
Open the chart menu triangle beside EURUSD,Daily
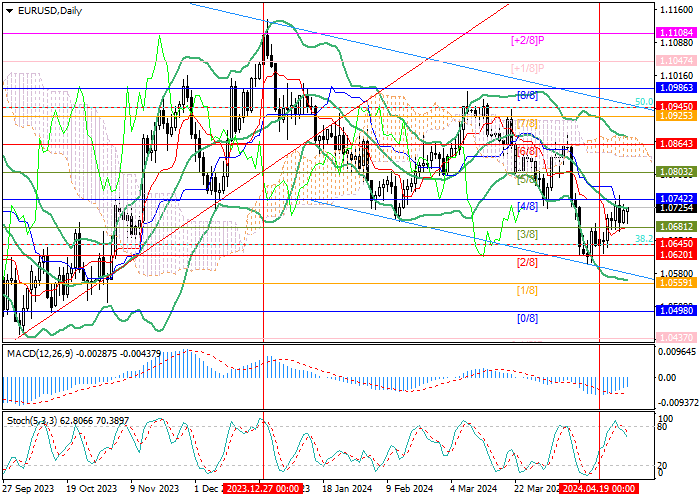[x=9, y=12]
